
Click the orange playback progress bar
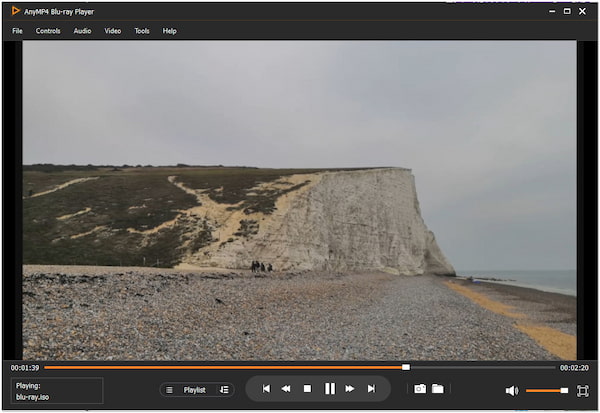(x=225, y=367)
